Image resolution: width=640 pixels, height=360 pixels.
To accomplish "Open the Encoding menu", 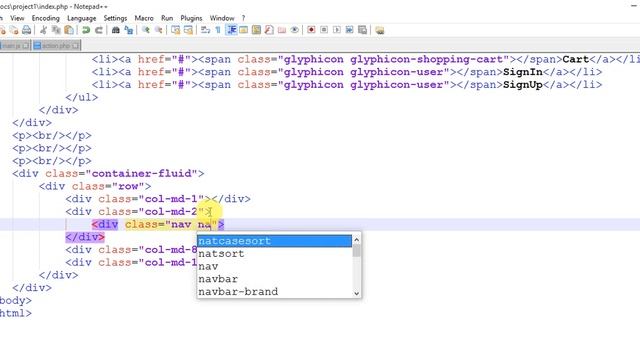I will click(46, 18).
